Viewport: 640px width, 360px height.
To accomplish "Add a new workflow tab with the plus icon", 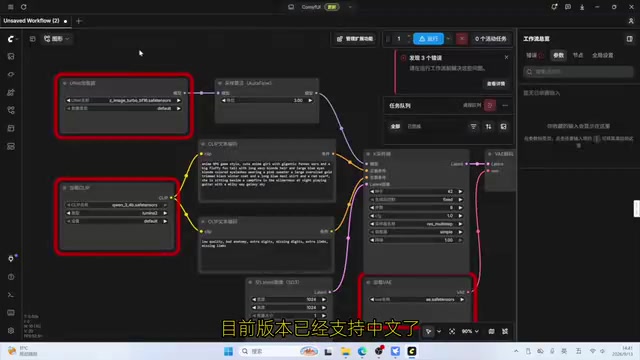I will click(79, 21).
